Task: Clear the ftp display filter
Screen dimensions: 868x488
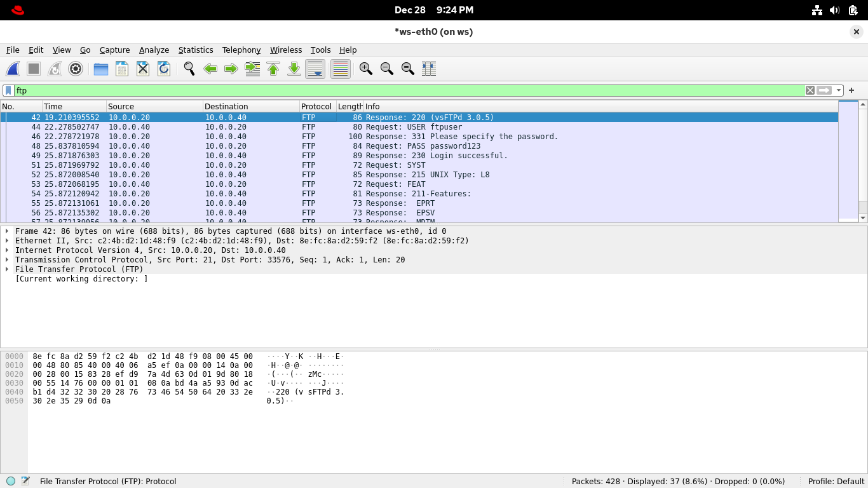Action: [810, 90]
